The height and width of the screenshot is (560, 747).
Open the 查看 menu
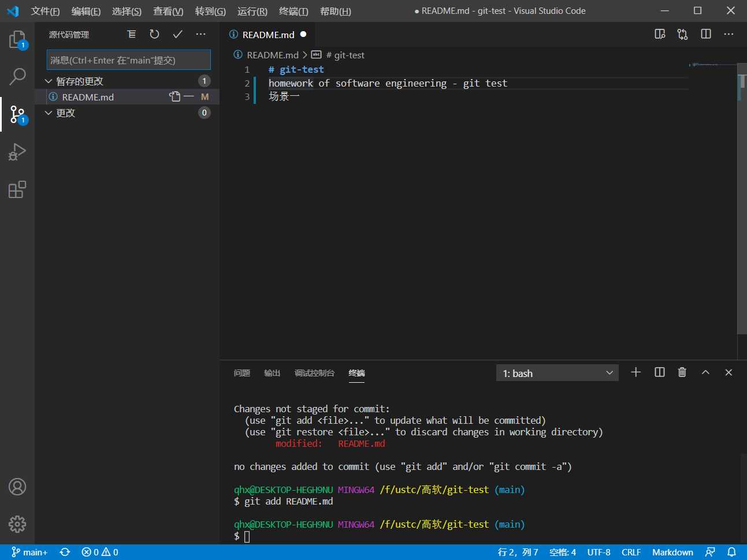[x=168, y=11]
